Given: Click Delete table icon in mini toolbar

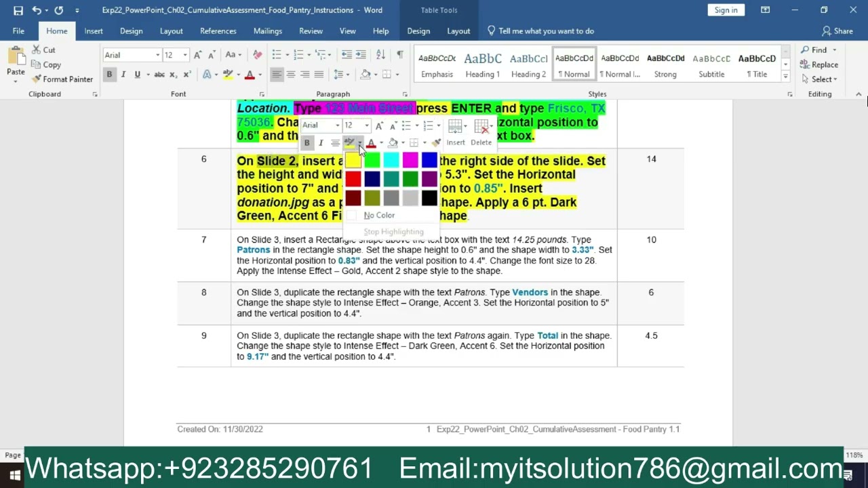Looking at the screenshot, I should click(481, 132).
